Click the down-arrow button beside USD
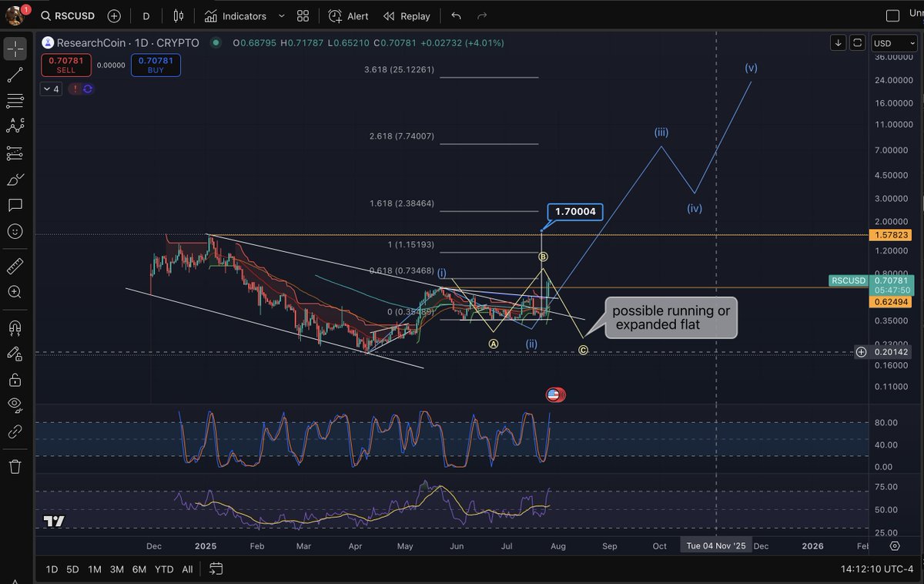The width and height of the screenshot is (924, 584). [839, 43]
